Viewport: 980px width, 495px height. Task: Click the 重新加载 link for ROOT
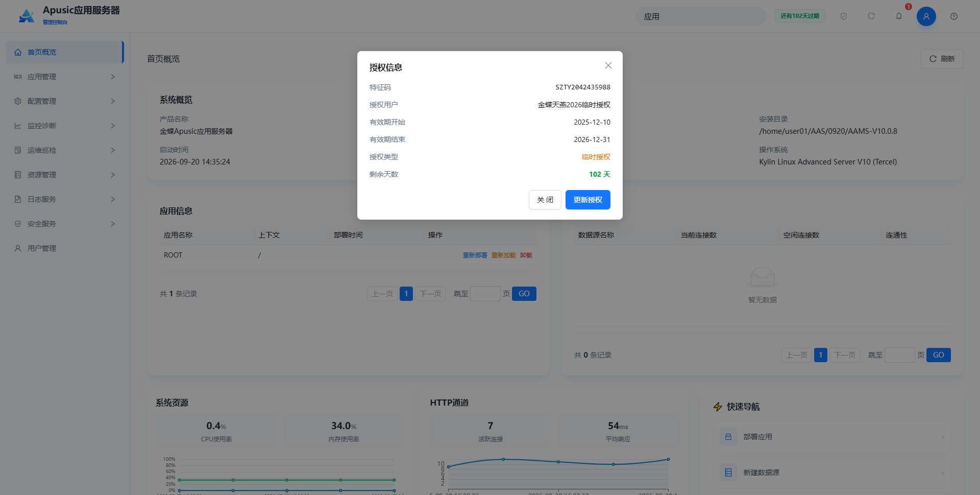pos(503,255)
